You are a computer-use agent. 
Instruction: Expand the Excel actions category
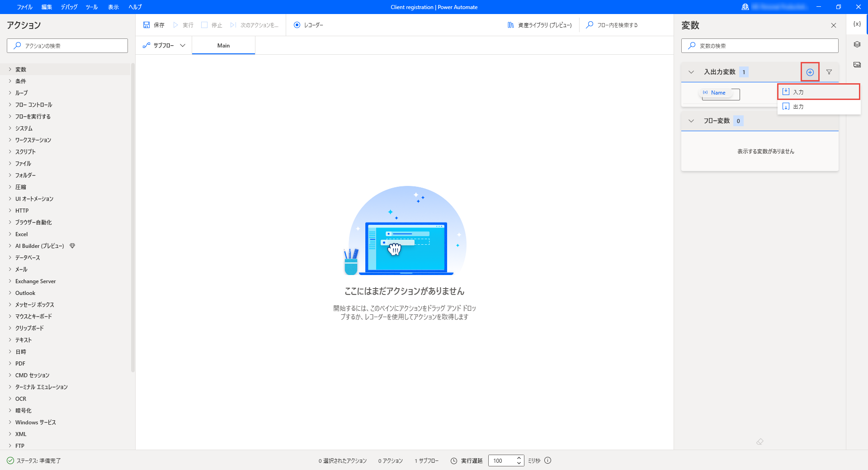20,234
